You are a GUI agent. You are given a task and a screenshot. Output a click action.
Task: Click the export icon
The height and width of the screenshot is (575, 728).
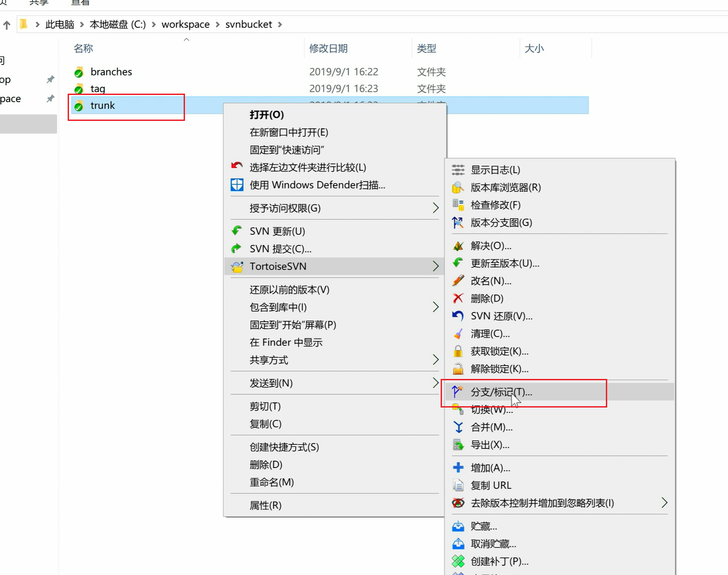(x=458, y=444)
